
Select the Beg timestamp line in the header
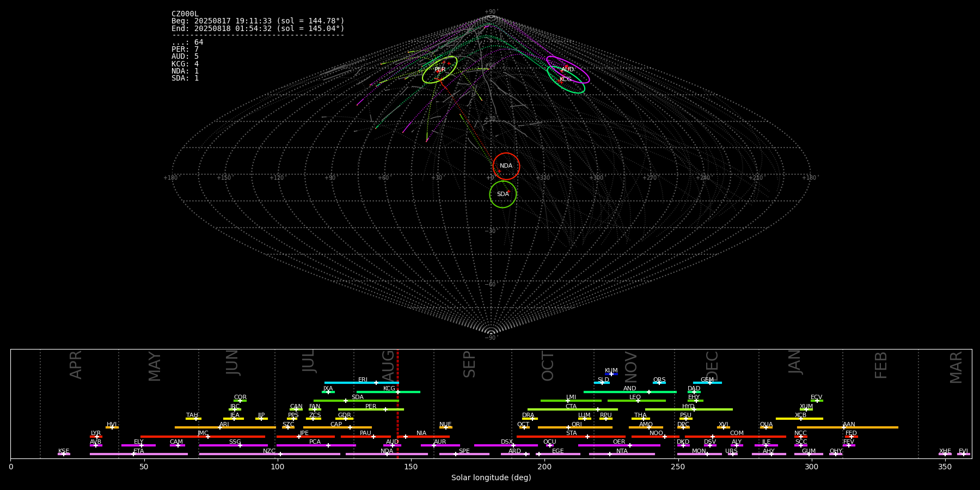pyautogui.click(x=258, y=21)
